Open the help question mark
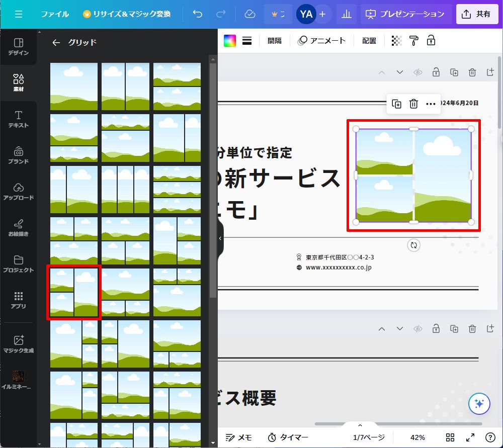This screenshot has height=448, width=503. [490, 437]
